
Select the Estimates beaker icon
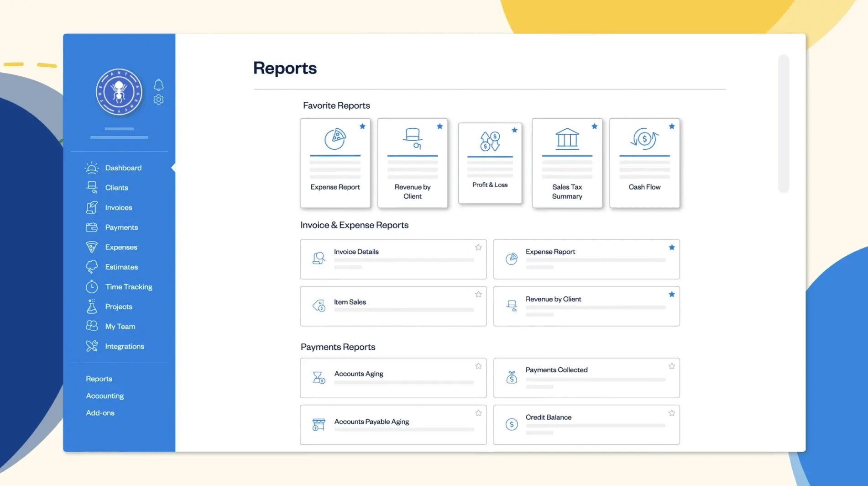coord(92,266)
